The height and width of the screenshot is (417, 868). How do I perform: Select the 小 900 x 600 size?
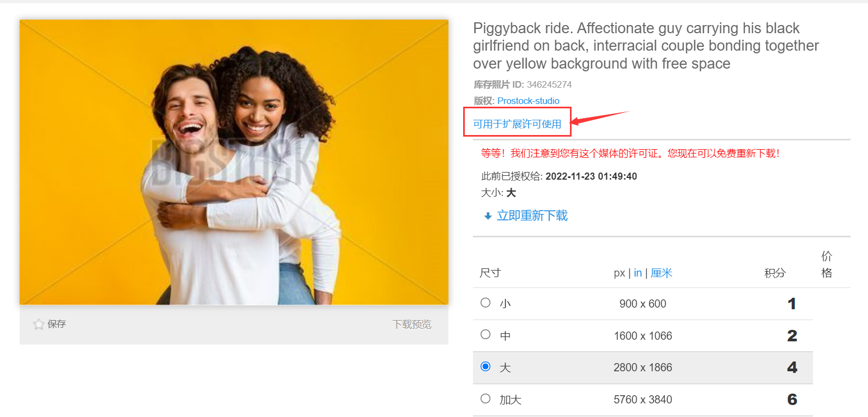(485, 303)
